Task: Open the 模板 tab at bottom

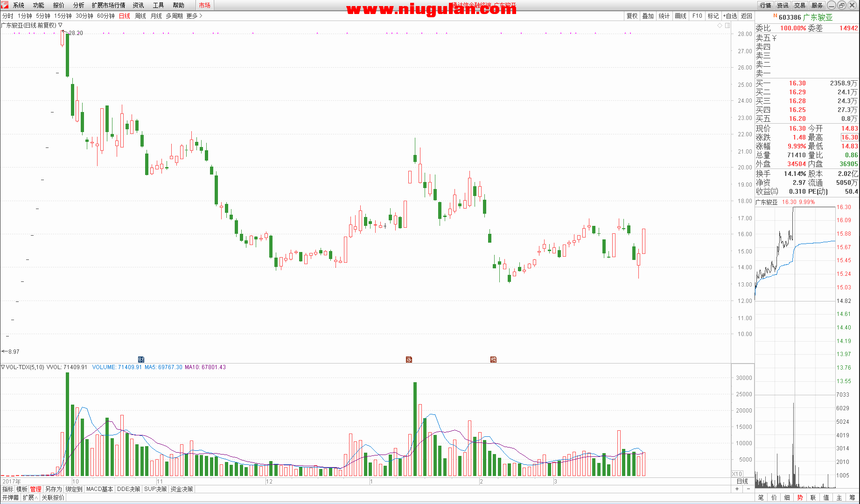Action: [x=22, y=489]
